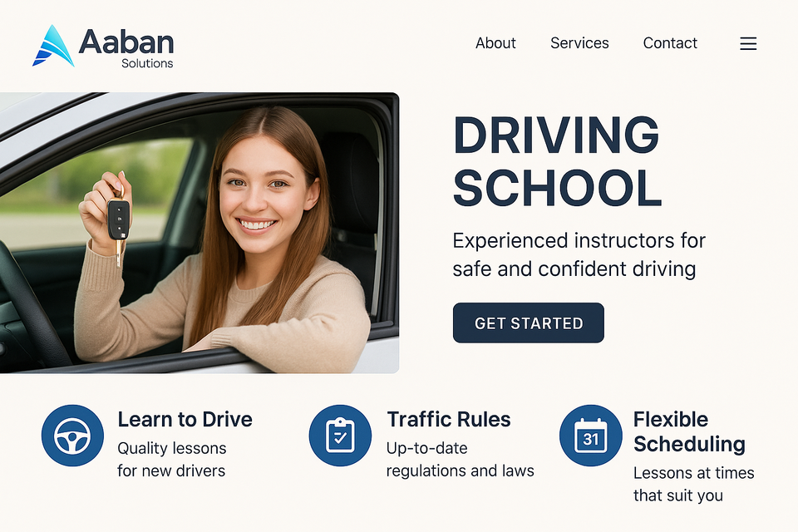Open the Traffic Rules heading
Image resolution: width=798 pixels, height=532 pixels.
click(448, 420)
